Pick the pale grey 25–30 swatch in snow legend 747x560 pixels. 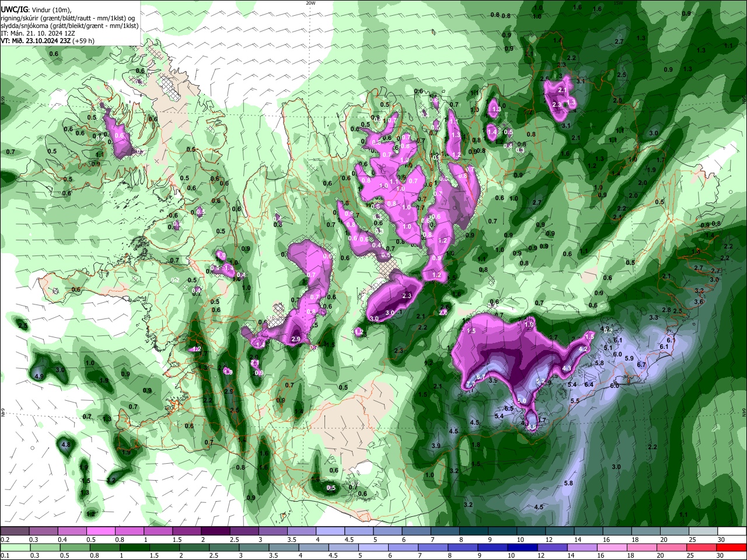(703, 531)
